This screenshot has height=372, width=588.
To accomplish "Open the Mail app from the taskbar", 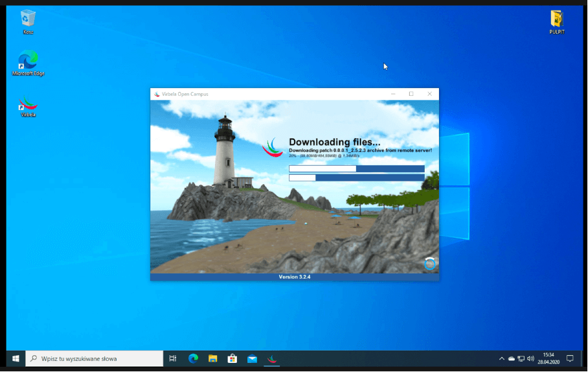I will coord(252,358).
